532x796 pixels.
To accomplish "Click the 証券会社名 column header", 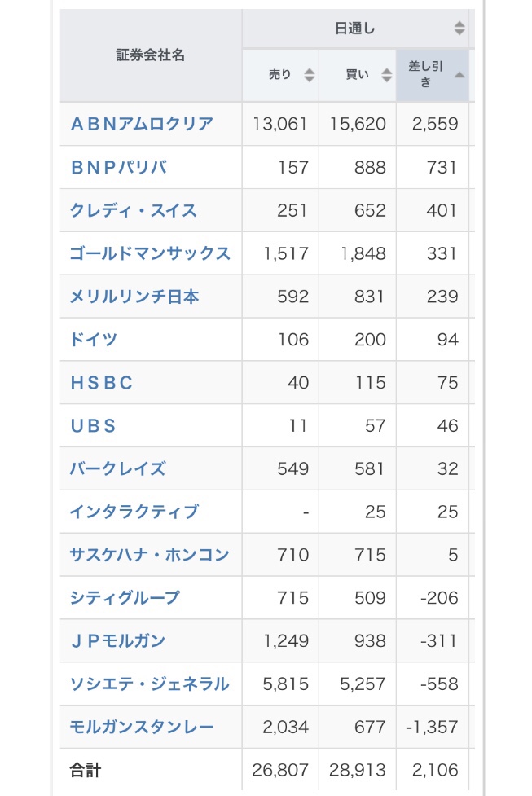I will pos(151,55).
